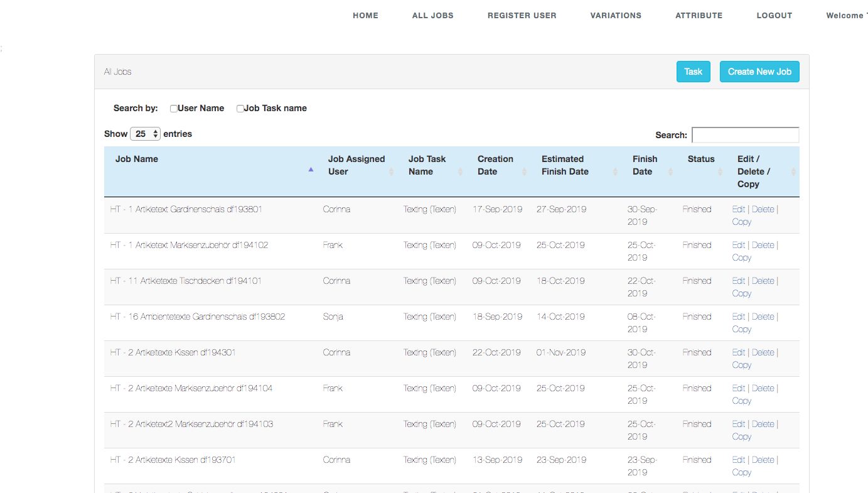The width and height of the screenshot is (868, 493).
Task: Open the VARIATIONS menu item
Action: 616,16
